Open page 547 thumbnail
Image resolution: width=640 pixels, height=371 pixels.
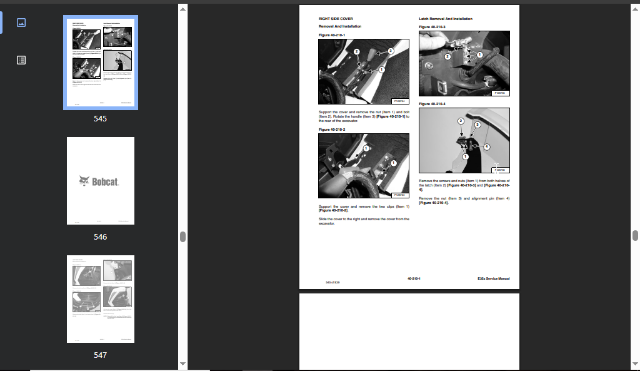coord(100,299)
